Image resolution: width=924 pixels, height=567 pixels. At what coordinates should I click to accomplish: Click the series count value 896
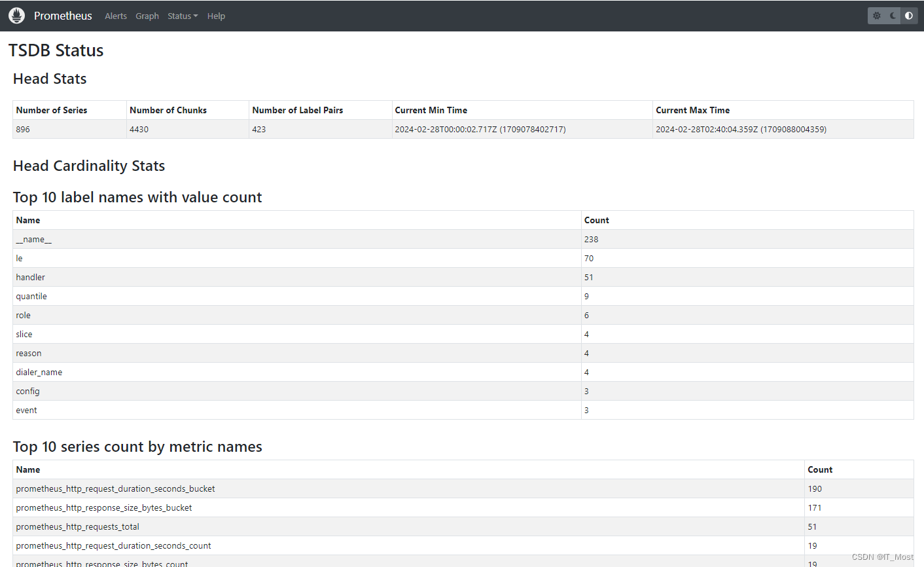[x=23, y=129]
